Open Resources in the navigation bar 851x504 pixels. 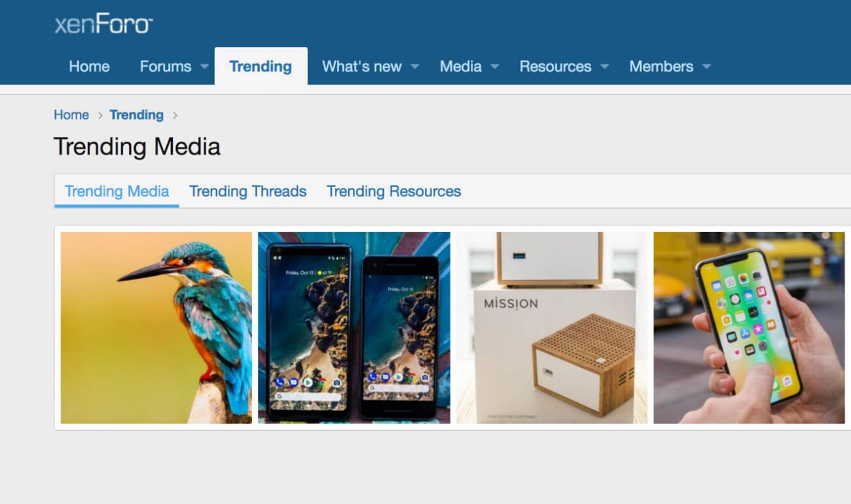(x=555, y=66)
